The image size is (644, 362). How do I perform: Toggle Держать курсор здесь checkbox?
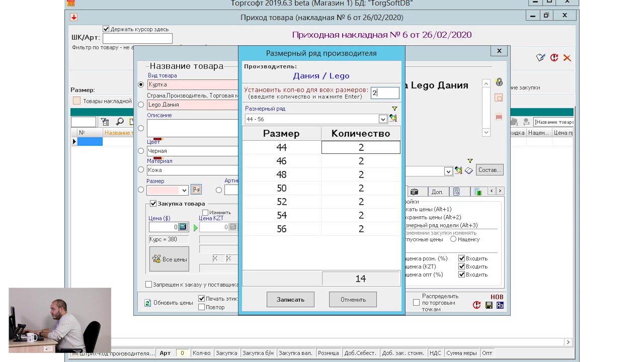(x=106, y=29)
